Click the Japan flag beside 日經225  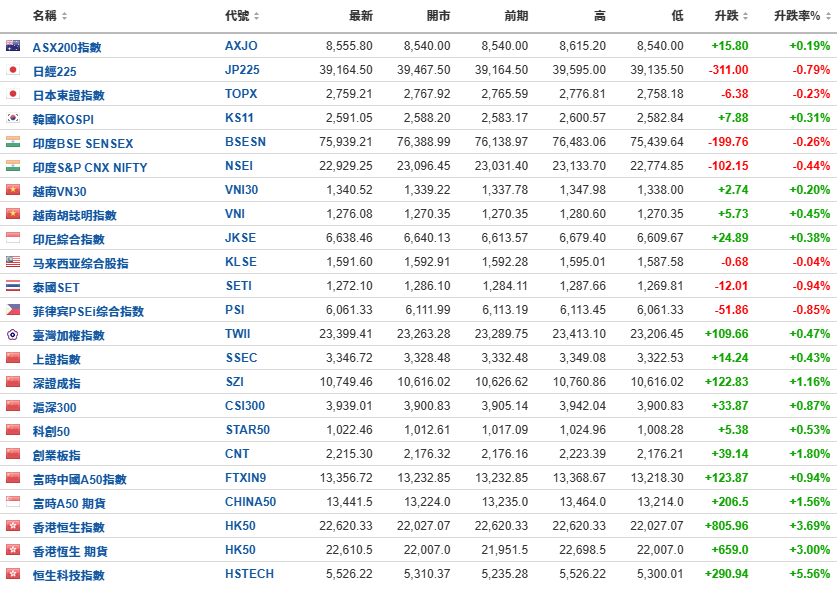tap(13, 70)
